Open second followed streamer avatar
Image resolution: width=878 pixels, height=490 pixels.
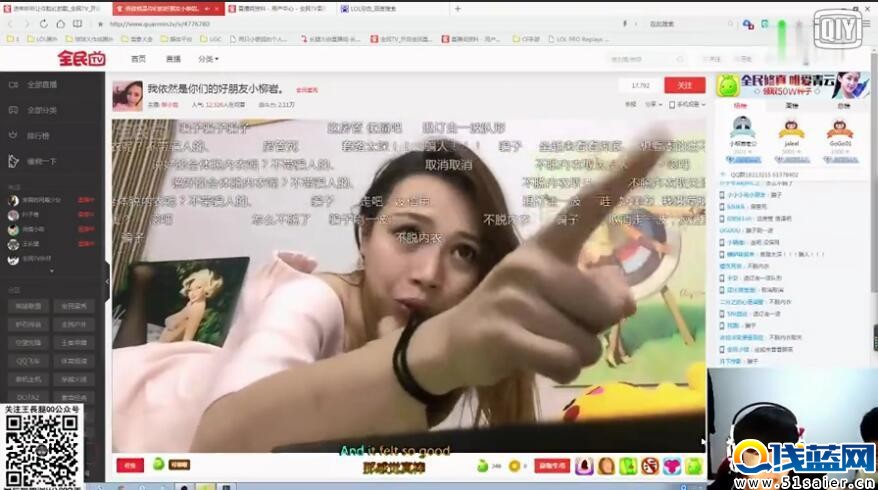tap(13, 215)
